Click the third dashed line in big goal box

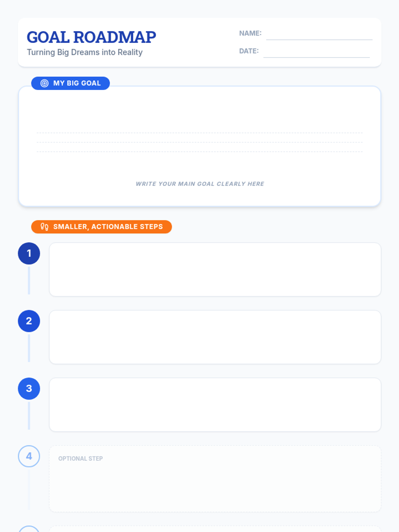pos(199,152)
